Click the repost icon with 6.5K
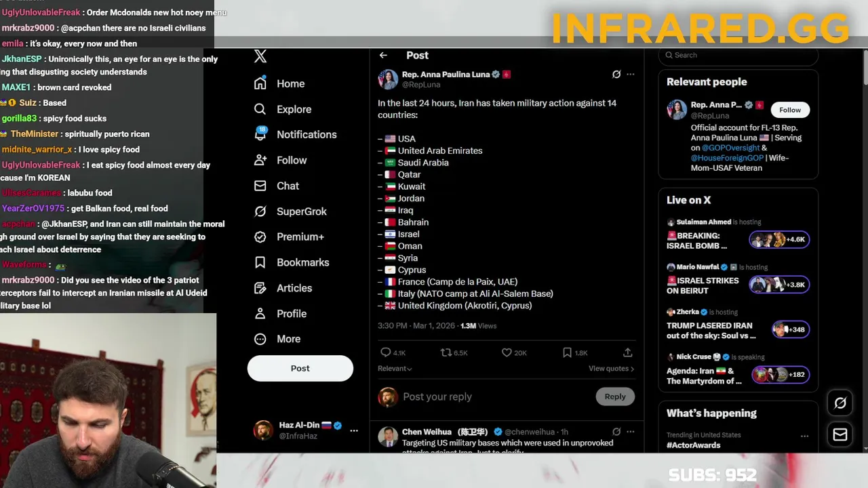 (x=446, y=352)
